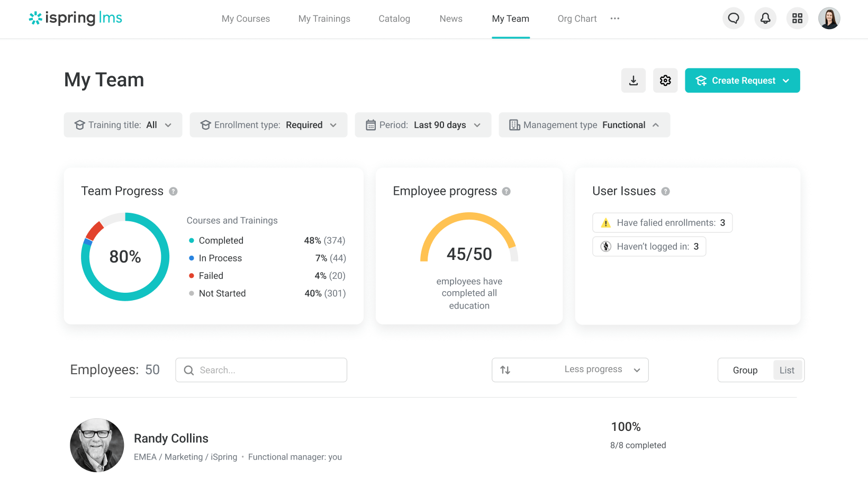Go to My Trainings tab
This screenshot has height=487, width=868.
324,19
